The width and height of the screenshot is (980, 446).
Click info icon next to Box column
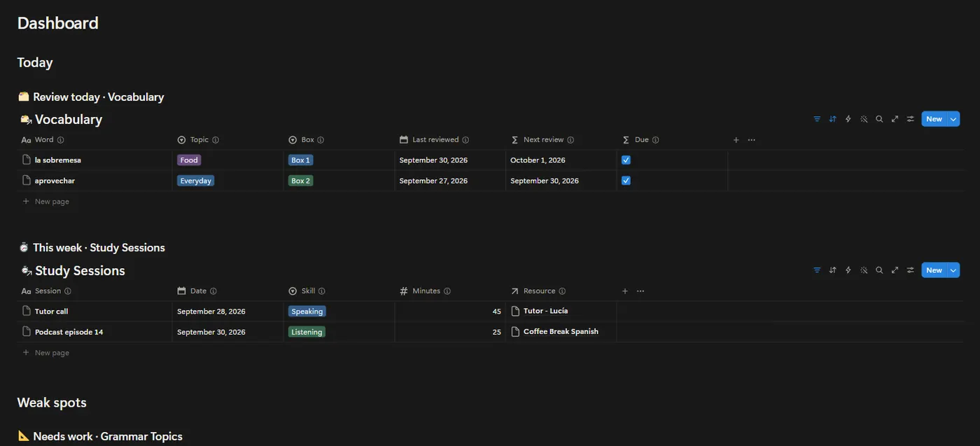(x=321, y=140)
